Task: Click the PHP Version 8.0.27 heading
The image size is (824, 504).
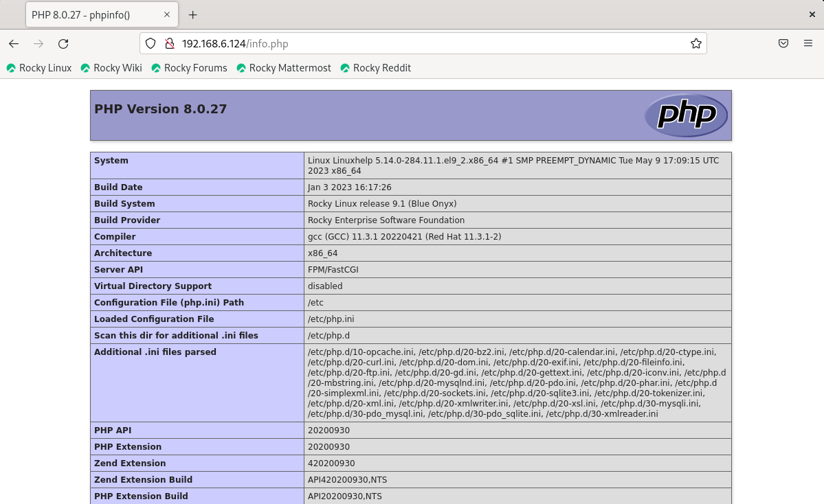Action: [160, 108]
